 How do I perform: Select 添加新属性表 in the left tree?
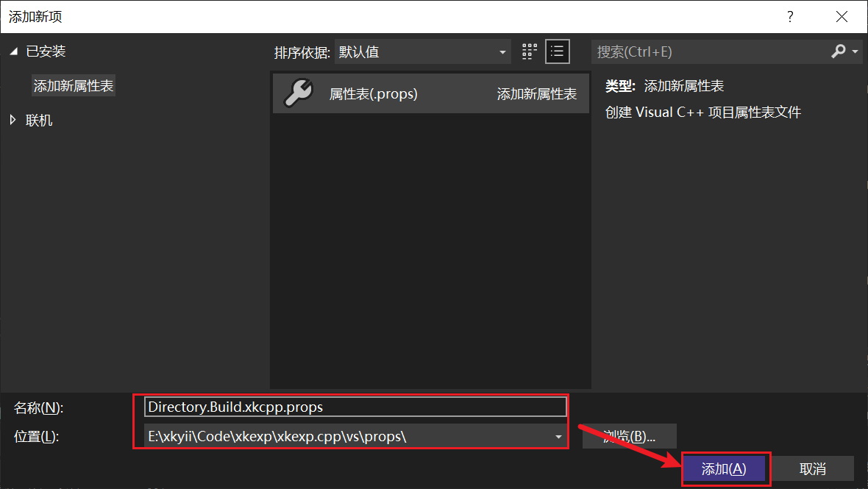pos(74,86)
